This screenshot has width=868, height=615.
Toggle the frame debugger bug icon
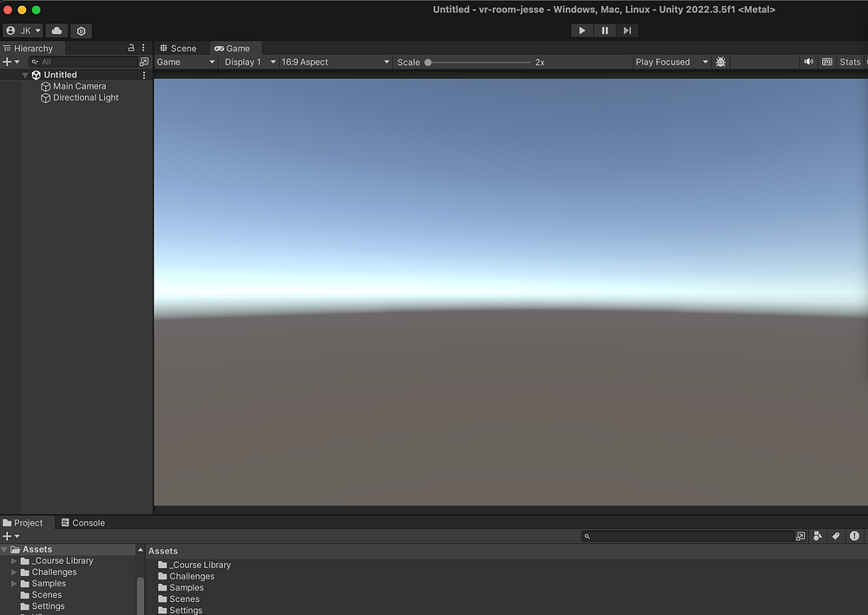tap(720, 62)
